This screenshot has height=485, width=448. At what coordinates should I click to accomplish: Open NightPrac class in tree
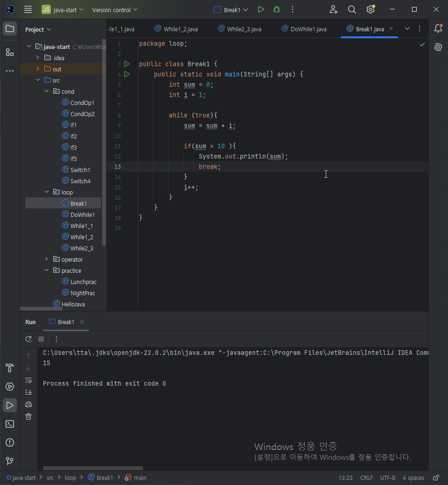pos(79,293)
